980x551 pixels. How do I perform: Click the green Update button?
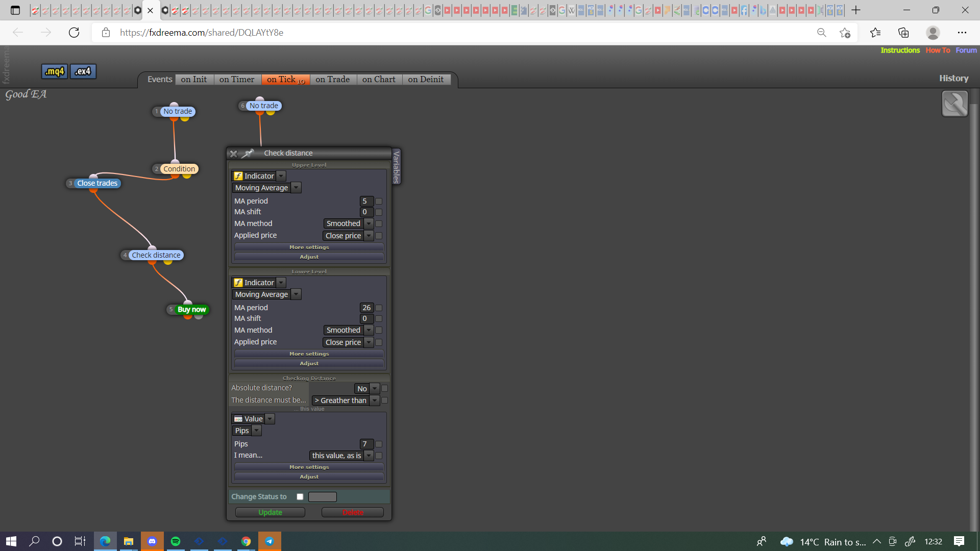coord(270,513)
